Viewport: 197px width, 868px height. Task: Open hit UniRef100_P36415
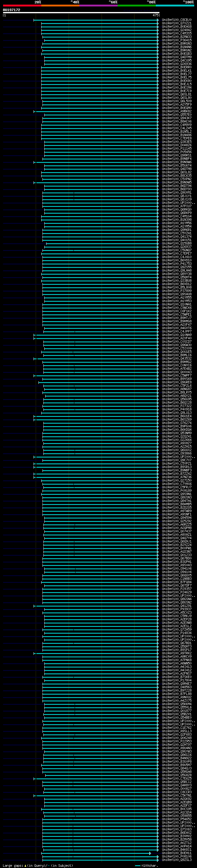tap(176, 40)
